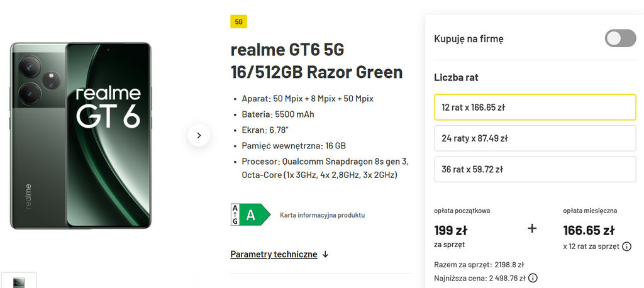This screenshot has height=288, width=644.
Task: Show the next product image with arrow
Action: 199,135
